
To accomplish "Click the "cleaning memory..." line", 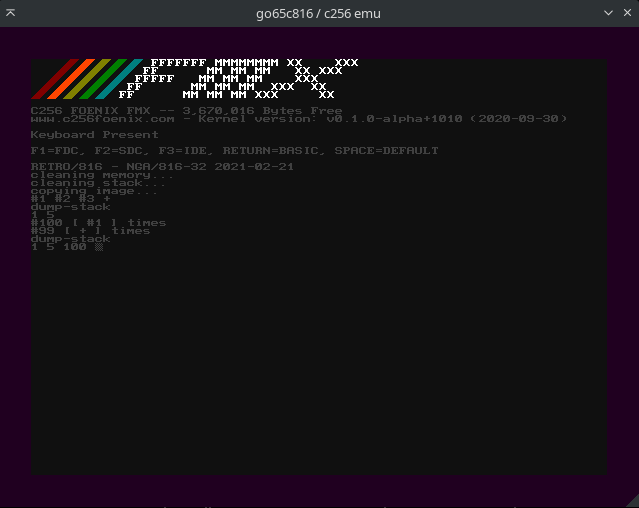I will [x=102, y=175].
